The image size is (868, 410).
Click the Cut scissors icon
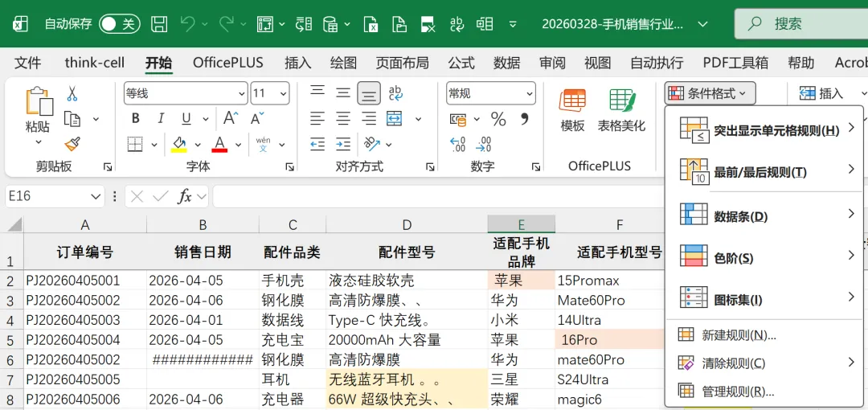pos(72,93)
